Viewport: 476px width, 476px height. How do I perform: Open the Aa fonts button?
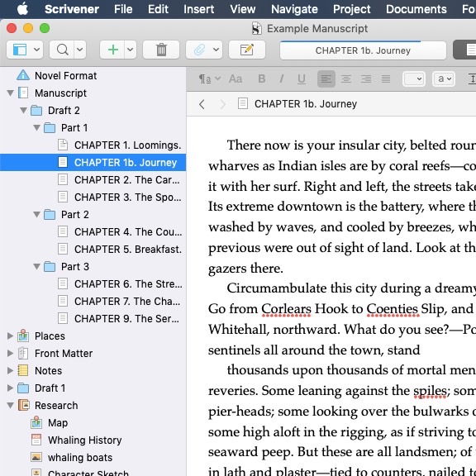(236, 79)
